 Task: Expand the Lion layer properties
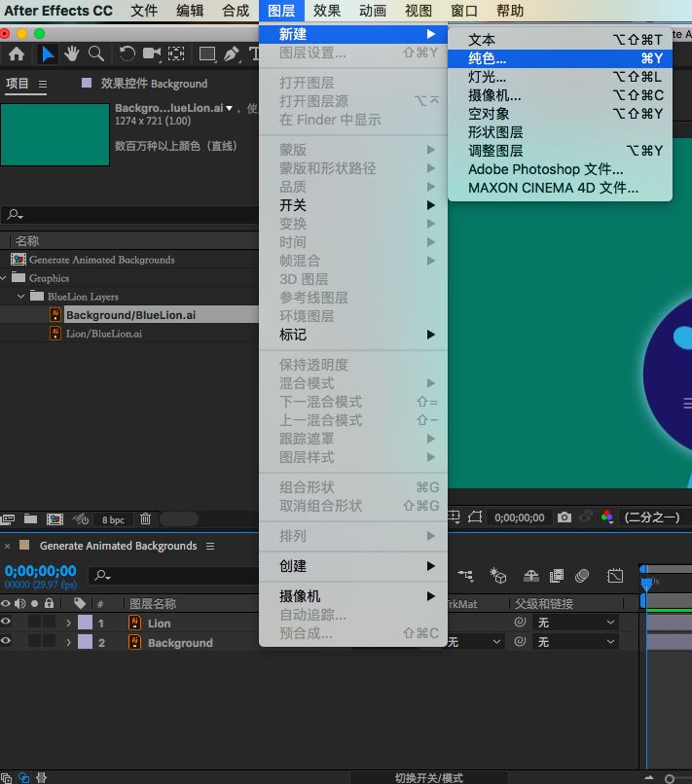coord(68,624)
